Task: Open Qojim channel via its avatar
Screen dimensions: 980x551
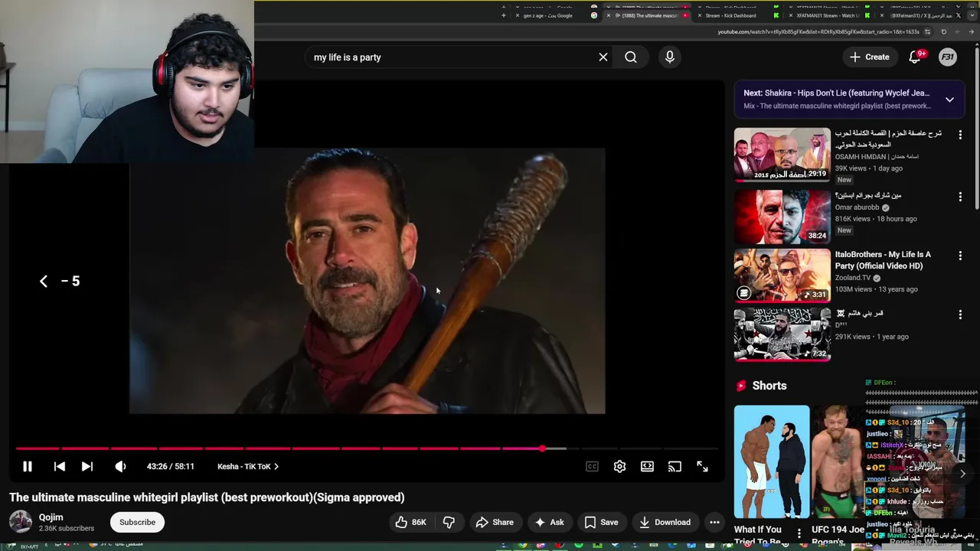Action: tap(21, 522)
